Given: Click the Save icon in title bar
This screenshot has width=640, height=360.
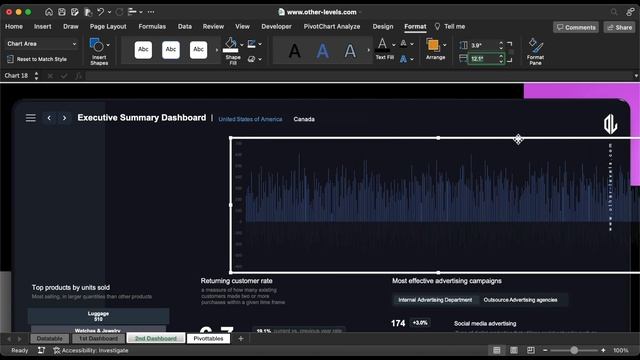Looking at the screenshot, I should (62, 12).
